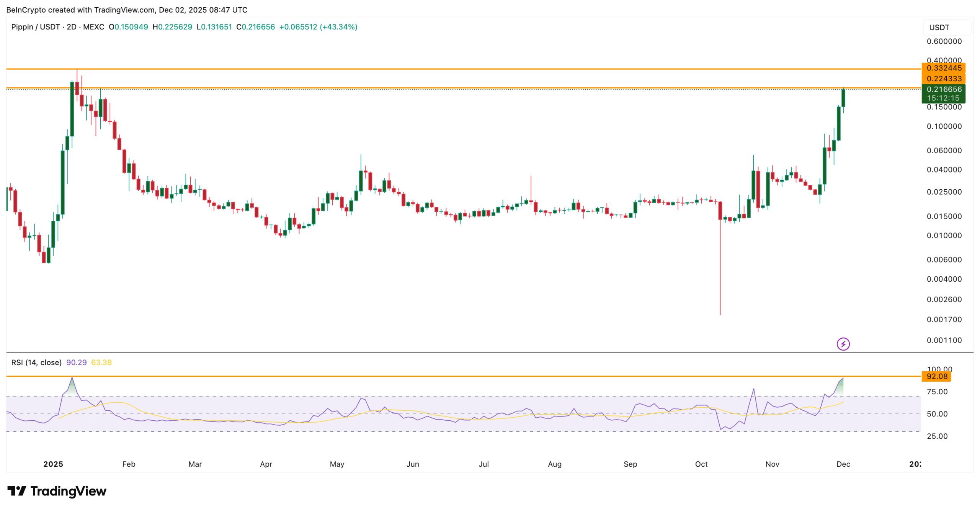This screenshot has height=510, width=980.
Task: Click the Pippin / USDT symbol title
Action: (35, 27)
